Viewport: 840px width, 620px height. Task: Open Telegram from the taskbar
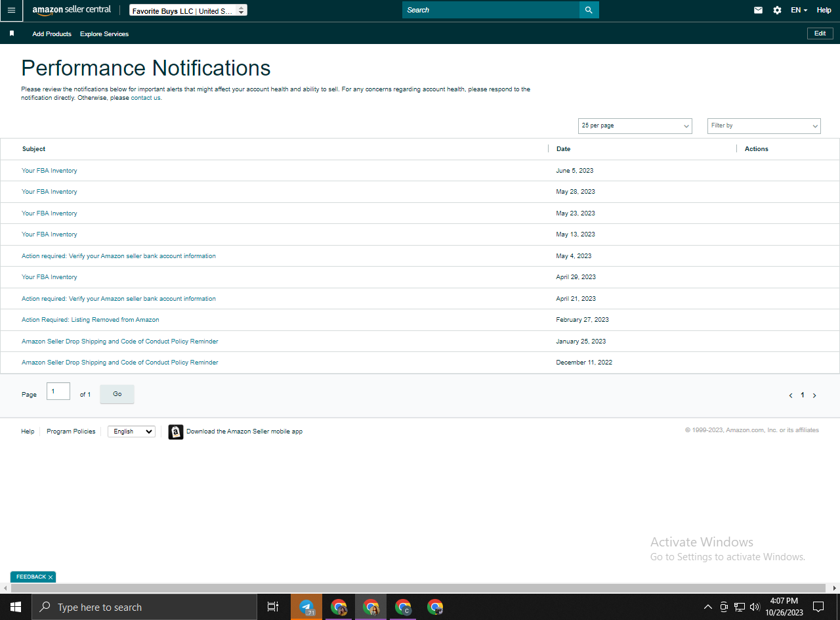[x=306, y=607]
